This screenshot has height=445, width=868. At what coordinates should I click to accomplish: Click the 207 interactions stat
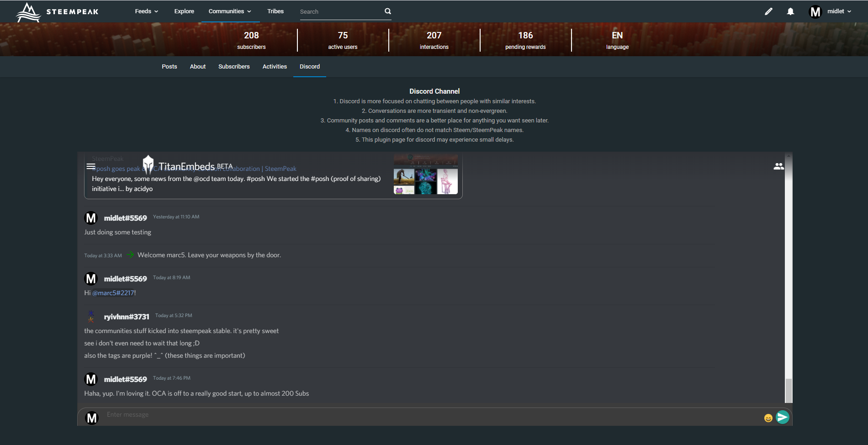[434, 40]
